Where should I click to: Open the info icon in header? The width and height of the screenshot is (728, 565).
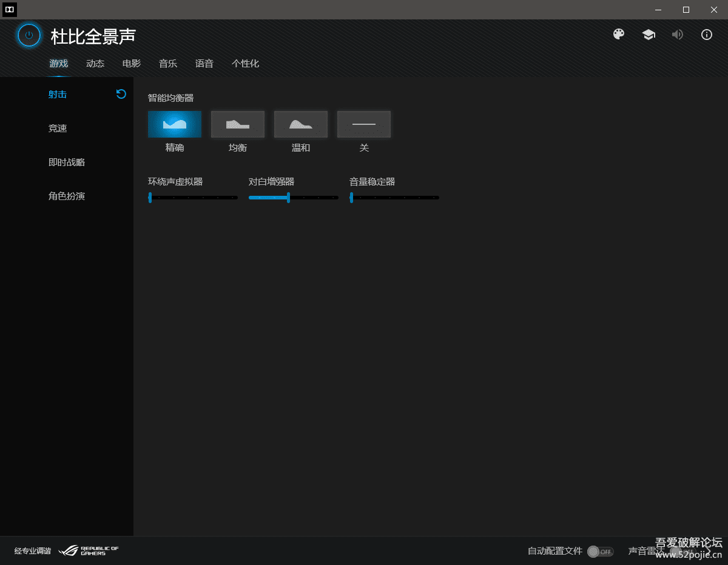(707, 35)
